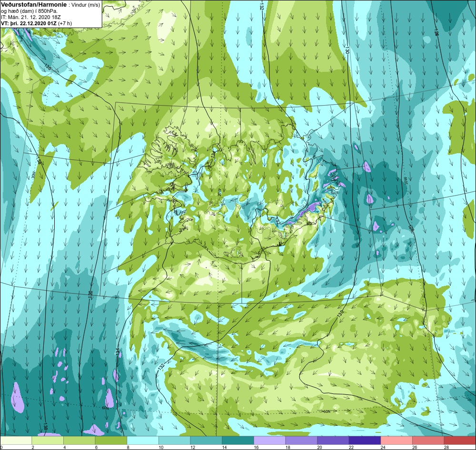
Task: Click the '60N' latitude label near map's lower-right
Action: coord(327,411)
